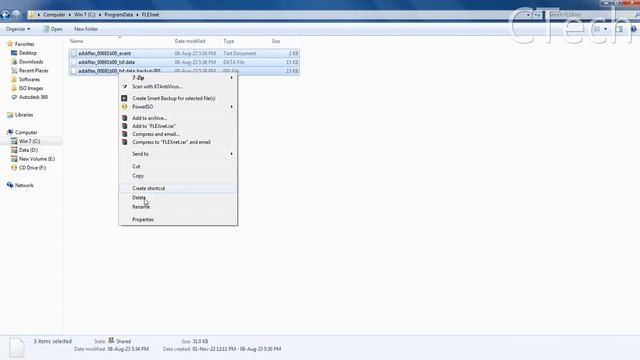This screenshot has height=360, width=640.
Task: Click the Forward navigation arrow
Action: 16,15
